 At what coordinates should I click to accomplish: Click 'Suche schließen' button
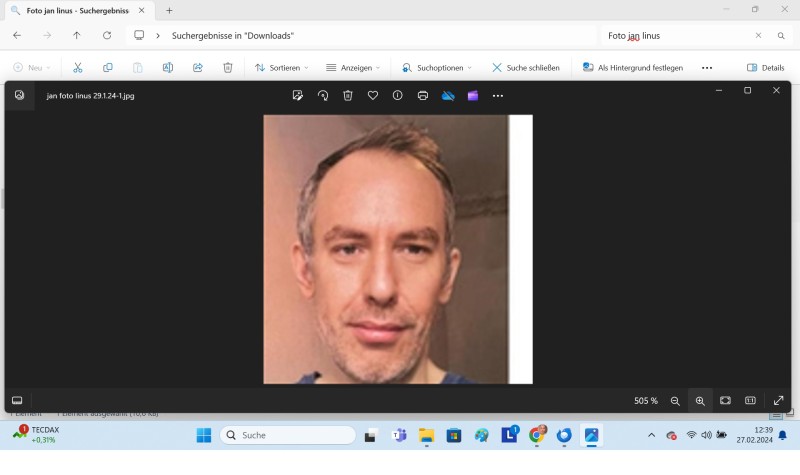click(x=526, y=67)
